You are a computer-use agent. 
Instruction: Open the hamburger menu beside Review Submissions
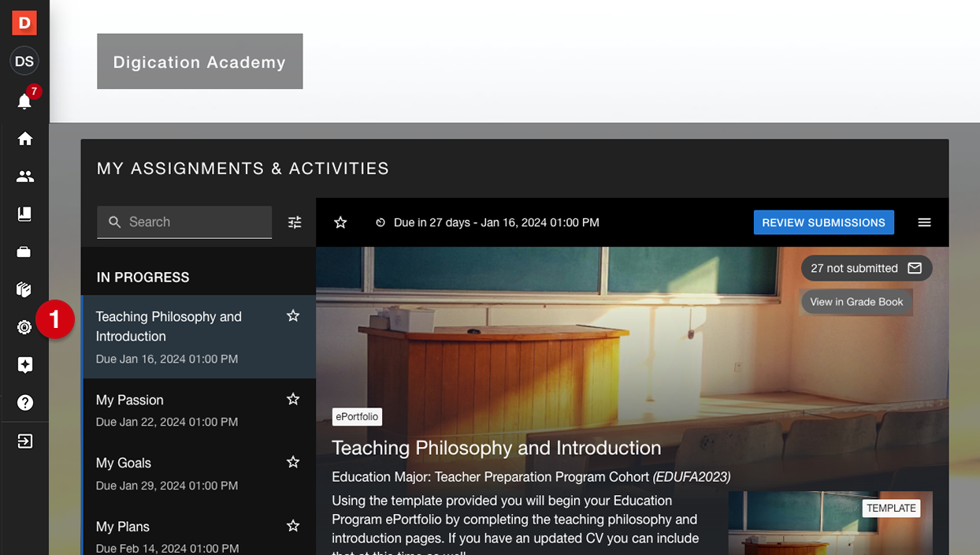(924, 222)
